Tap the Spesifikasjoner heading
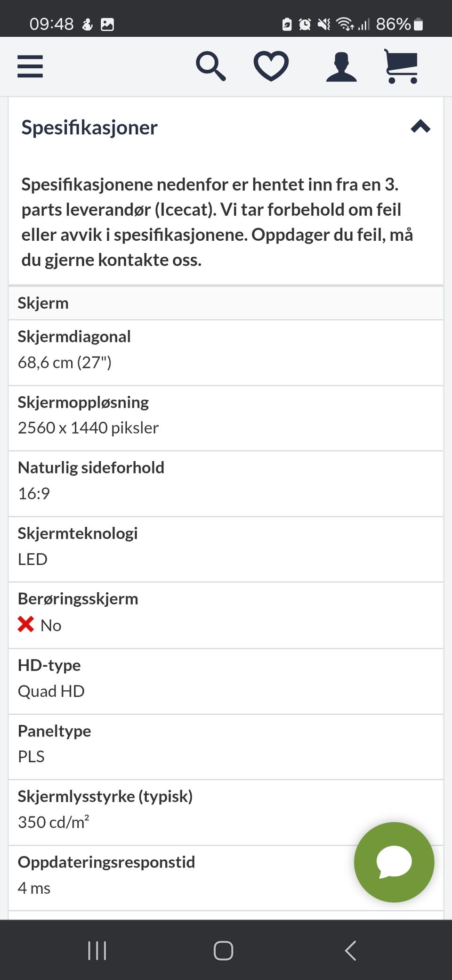Screen dimensions: 452x980 click(89, 127)
